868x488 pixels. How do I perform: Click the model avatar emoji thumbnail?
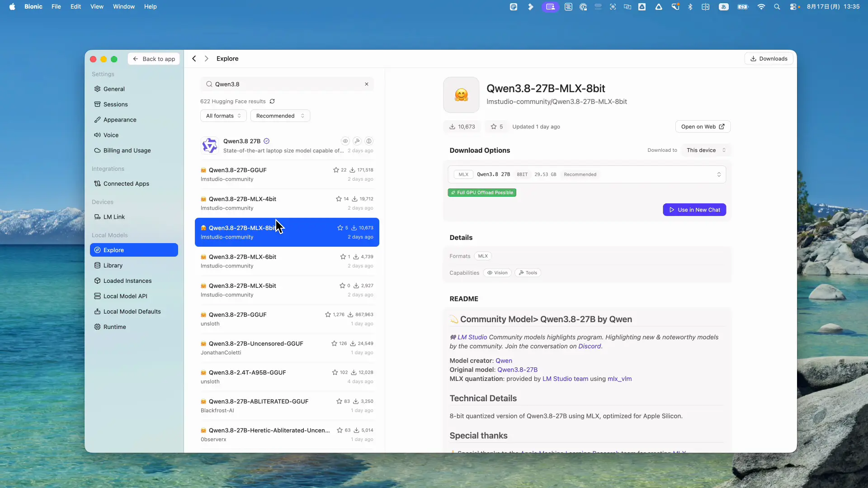461,95
